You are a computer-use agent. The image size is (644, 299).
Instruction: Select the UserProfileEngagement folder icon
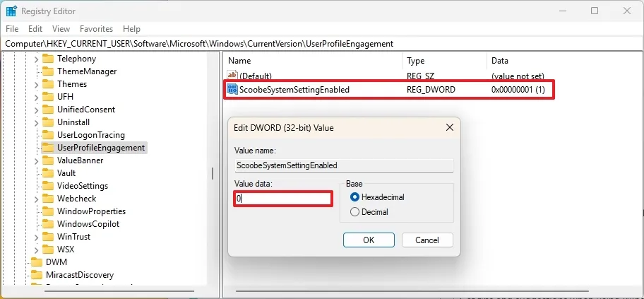(48, 148)
